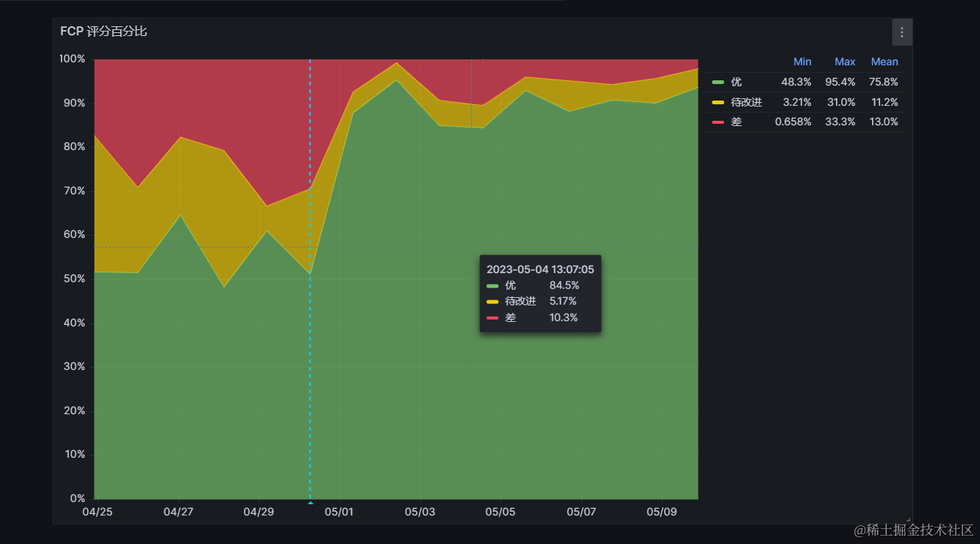Toggle the 待改进 series via its legend label
The image size is (980, 544).
point(746,102)
